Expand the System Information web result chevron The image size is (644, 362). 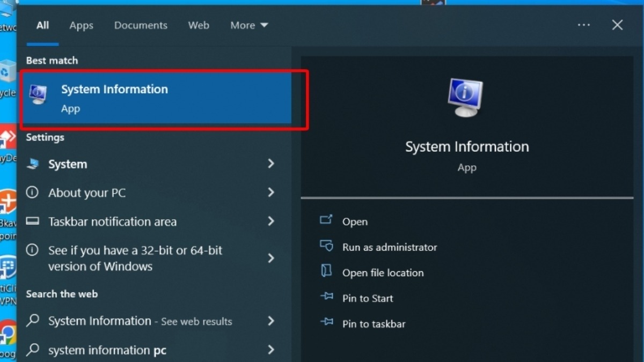click(x=271, y=321)
